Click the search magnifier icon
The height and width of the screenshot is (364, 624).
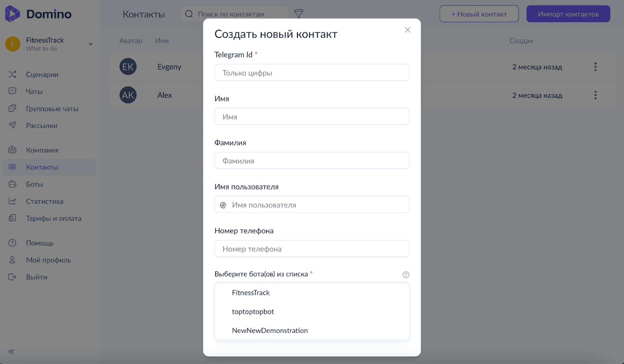click(x=189, y=14)
